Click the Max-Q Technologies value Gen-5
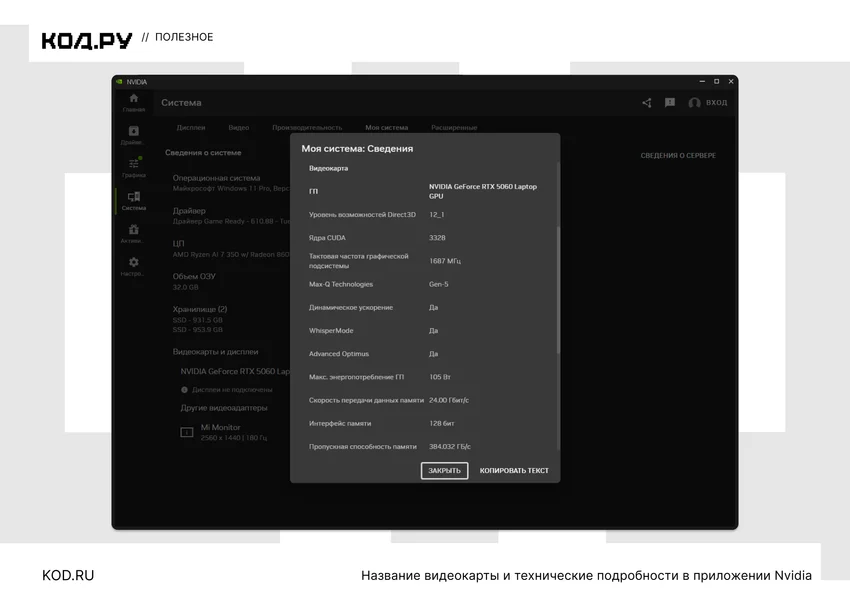This screenshot has height=605, width=850. coord(439,284)
